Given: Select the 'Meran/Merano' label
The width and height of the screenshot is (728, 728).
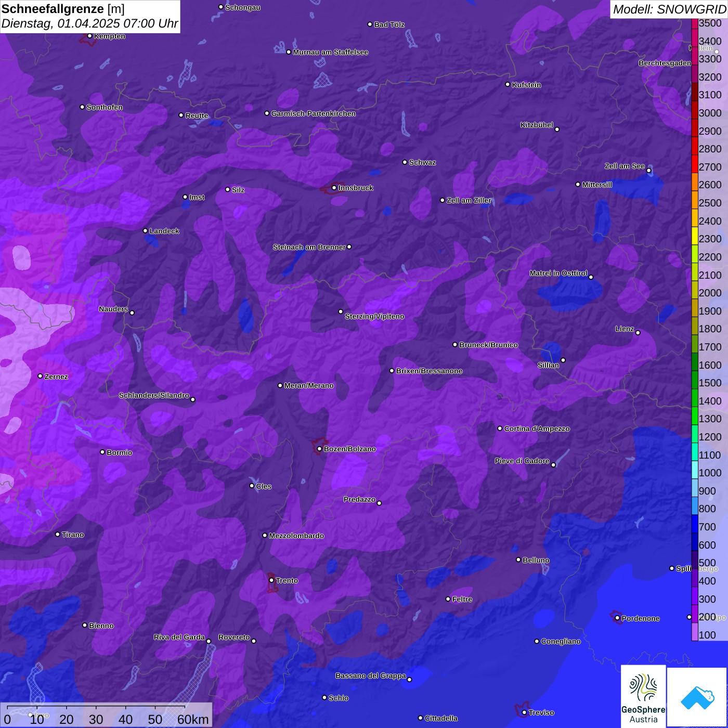Looking at the screenshot, I should [x=309, y=385].
